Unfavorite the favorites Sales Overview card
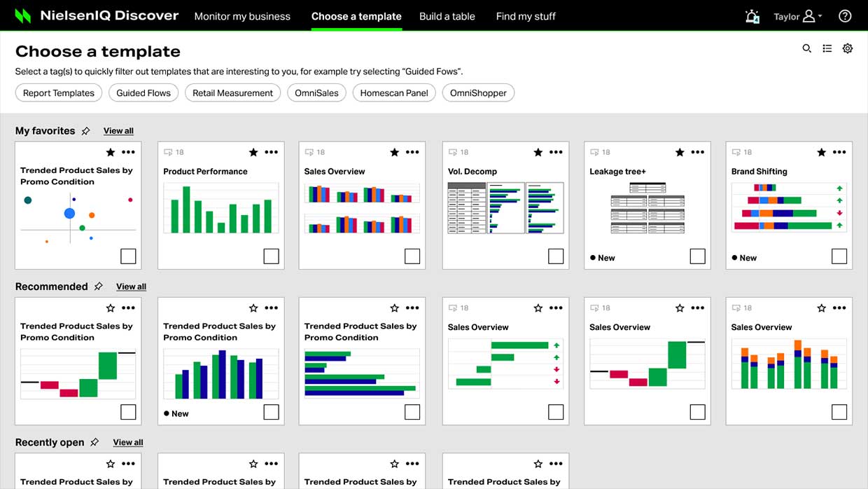868x489 pixels. tap(394, 152)
